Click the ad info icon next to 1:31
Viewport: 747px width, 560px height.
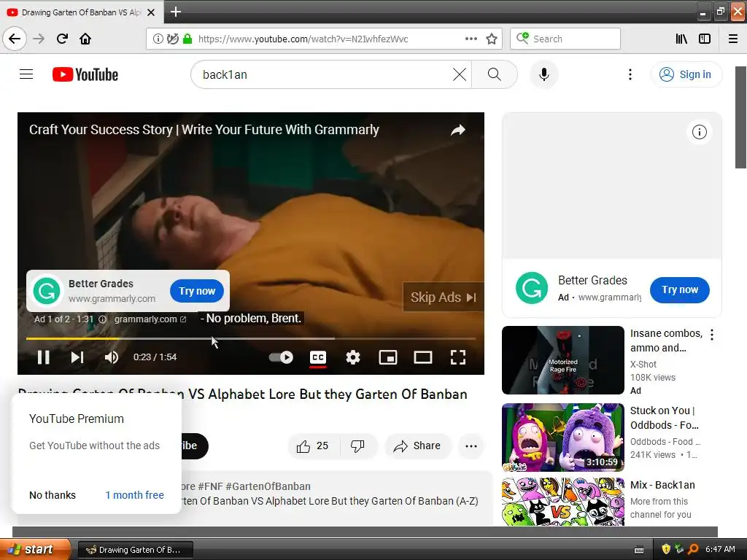click(102, 319)
